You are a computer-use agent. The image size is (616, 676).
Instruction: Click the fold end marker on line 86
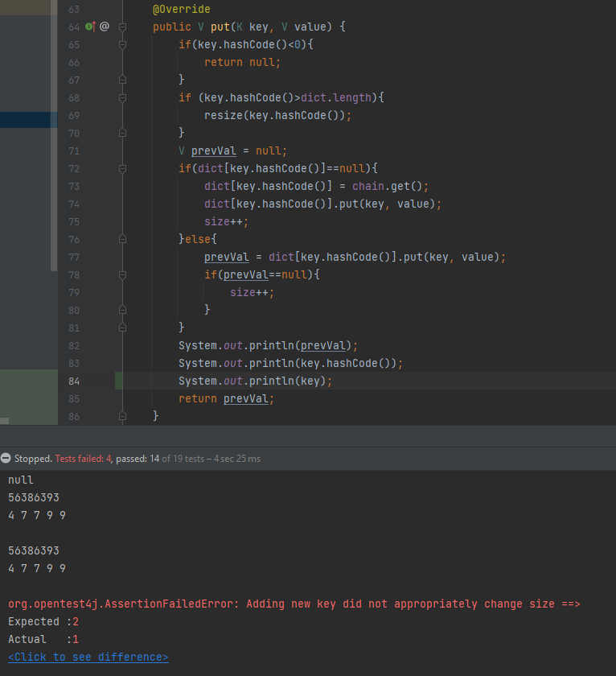coord(122,416)
